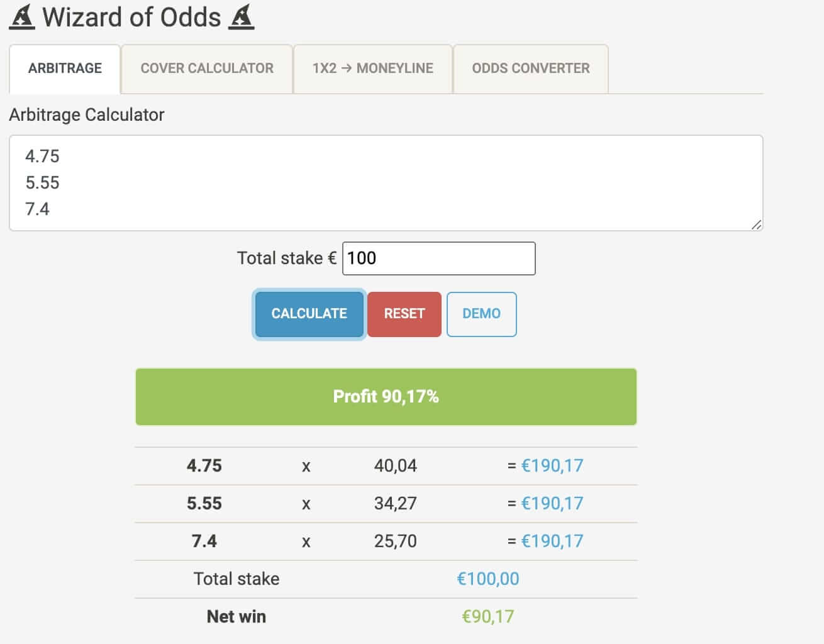Click the left wizard hat icon
Screen dimensions: 824x644
23,17
